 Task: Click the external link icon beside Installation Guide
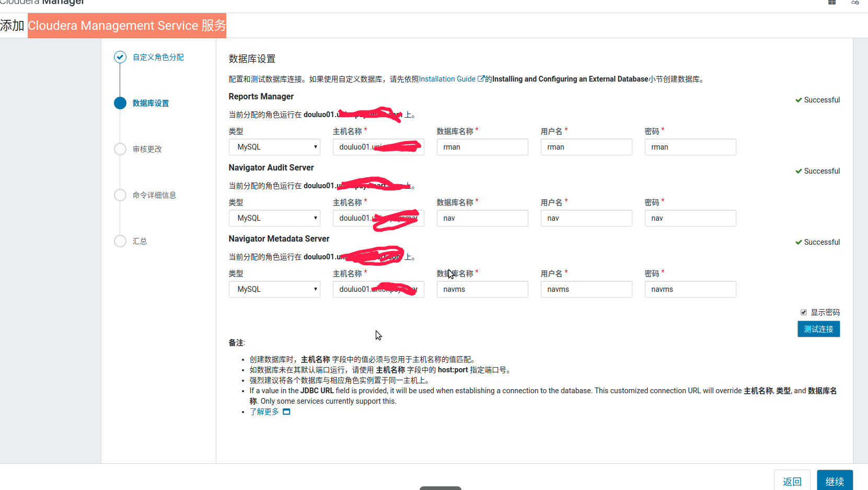point(481,79)
